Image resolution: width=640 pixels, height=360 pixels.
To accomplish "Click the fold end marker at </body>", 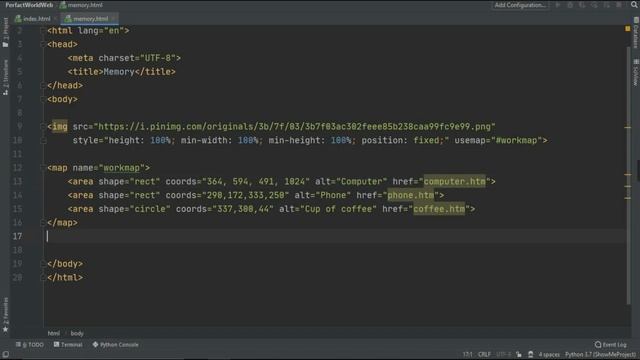I will (43, 264).
